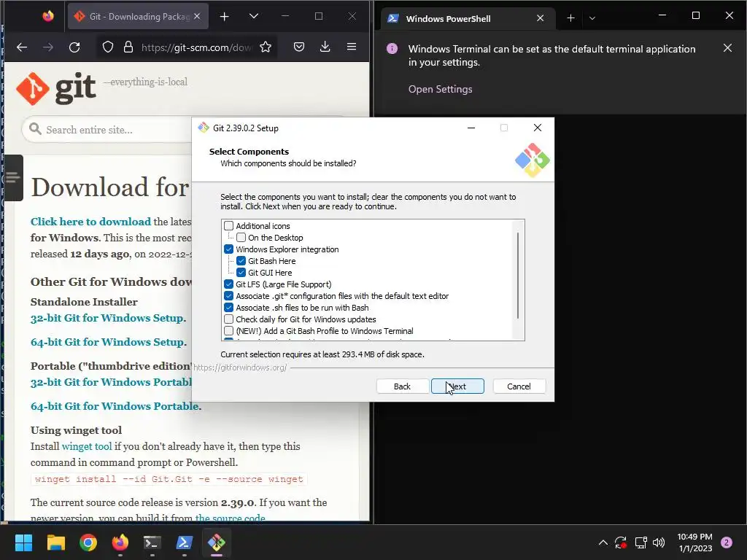
Task: Enable Add Git Bash Profile to Windows Terminal
Action: 228,331
